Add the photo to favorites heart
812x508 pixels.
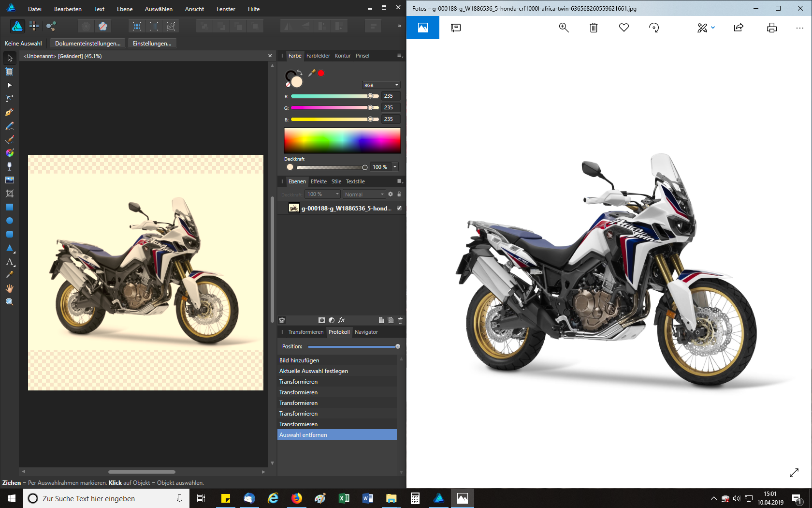(624, 28)
